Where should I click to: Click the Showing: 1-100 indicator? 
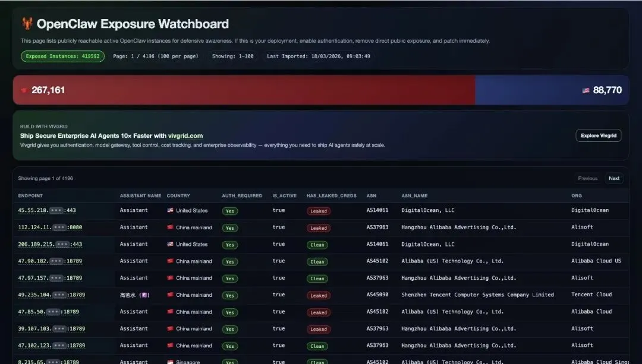point(232,56)
